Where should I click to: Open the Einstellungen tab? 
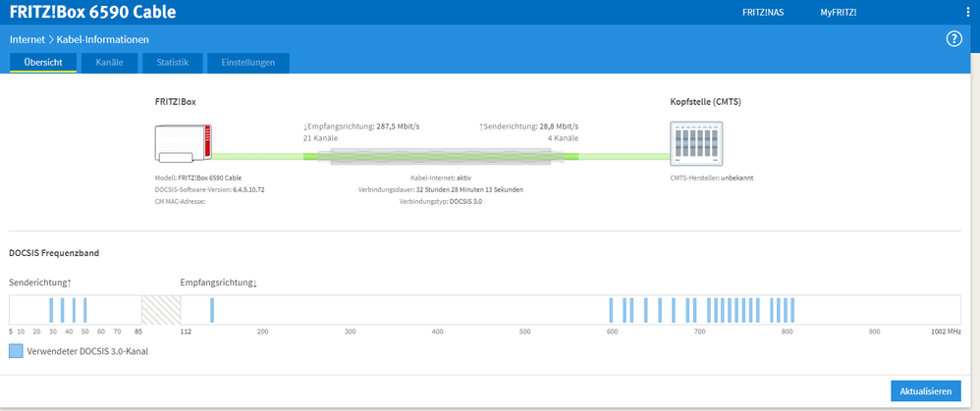[x=248, y=63]
